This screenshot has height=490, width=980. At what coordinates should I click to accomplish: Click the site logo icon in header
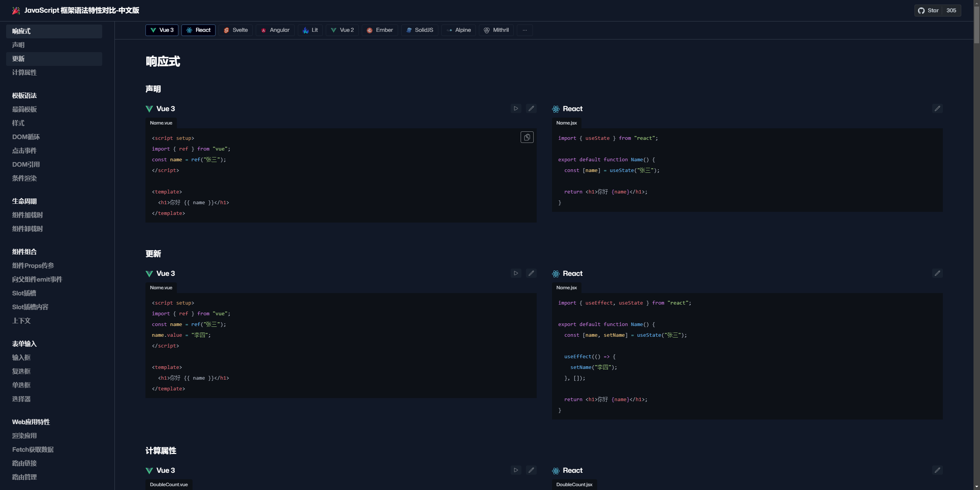tap(16, 10)
